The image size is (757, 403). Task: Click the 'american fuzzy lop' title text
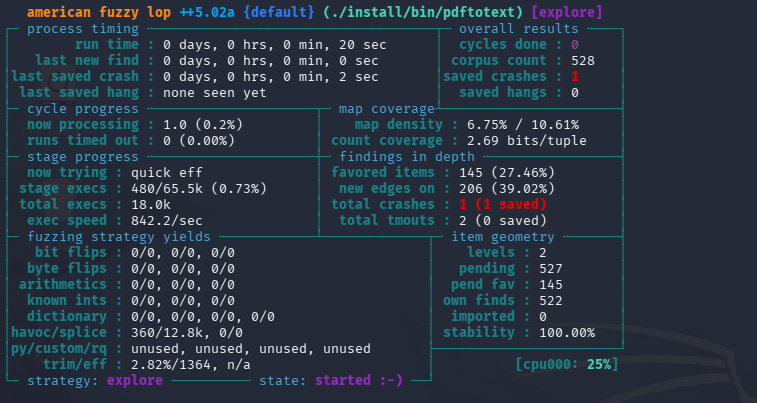99,13
